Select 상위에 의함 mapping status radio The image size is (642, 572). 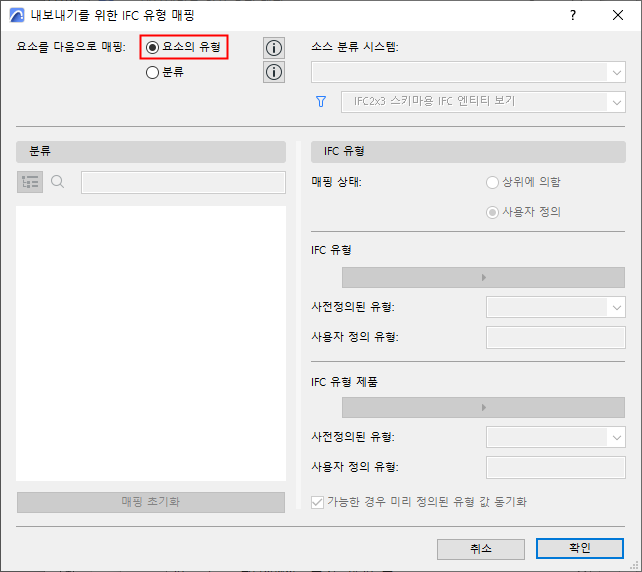[523, 182]
